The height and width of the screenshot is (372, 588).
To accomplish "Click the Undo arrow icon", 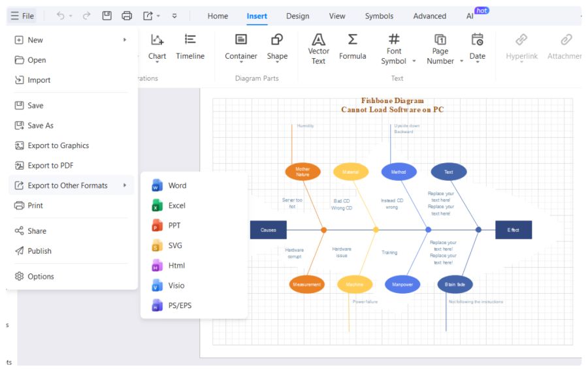I will 60,16.
